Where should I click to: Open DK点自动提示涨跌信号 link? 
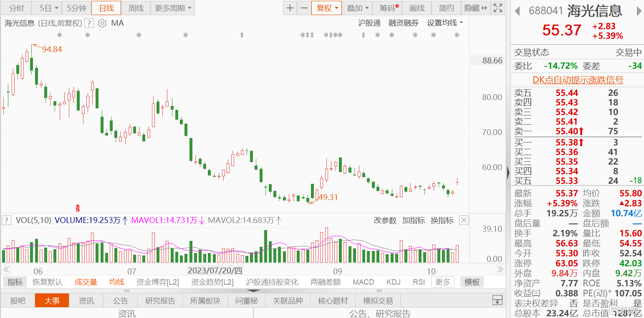pos(578,80)
